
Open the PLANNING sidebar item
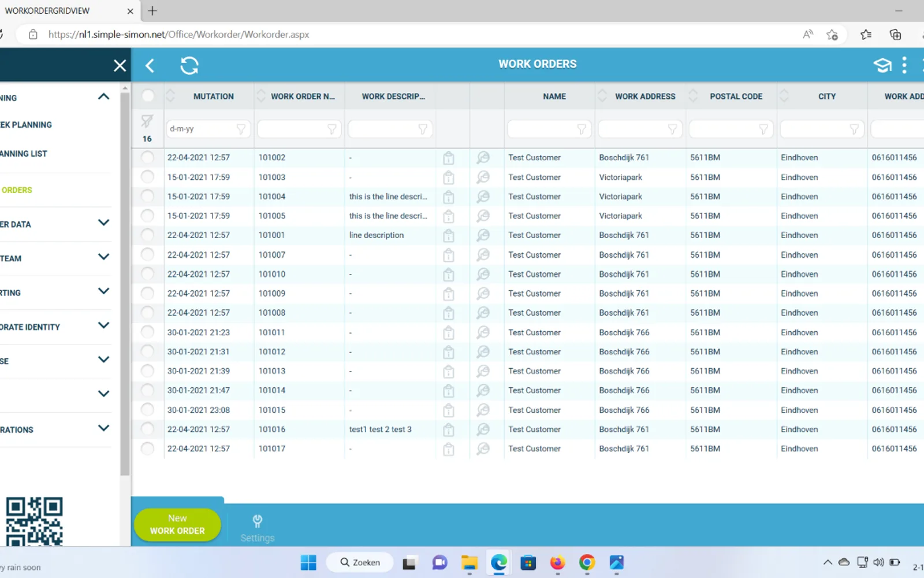coord(26,125)
